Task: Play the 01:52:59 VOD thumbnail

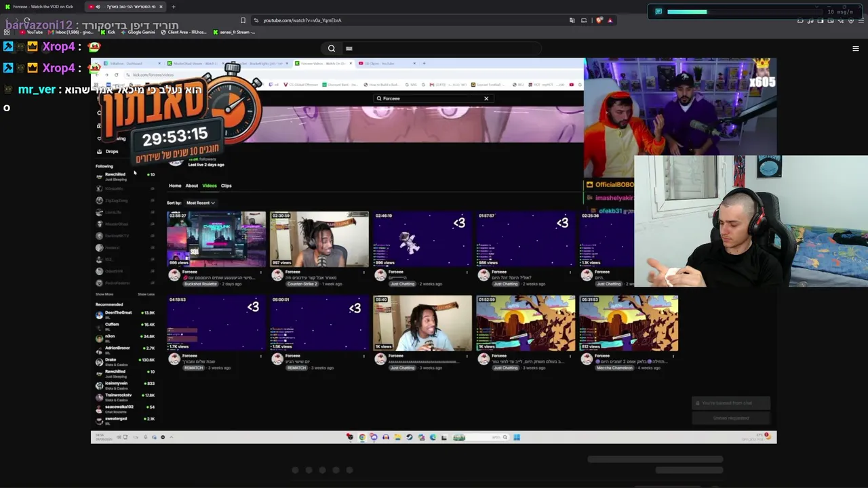Action: click(526, 323)
